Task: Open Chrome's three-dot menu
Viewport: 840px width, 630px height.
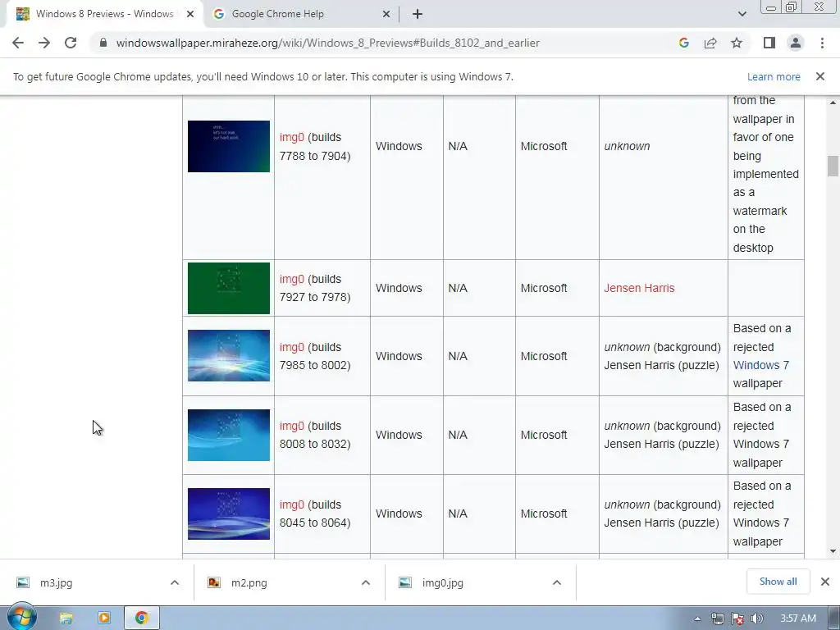Action: coord(822,43)
